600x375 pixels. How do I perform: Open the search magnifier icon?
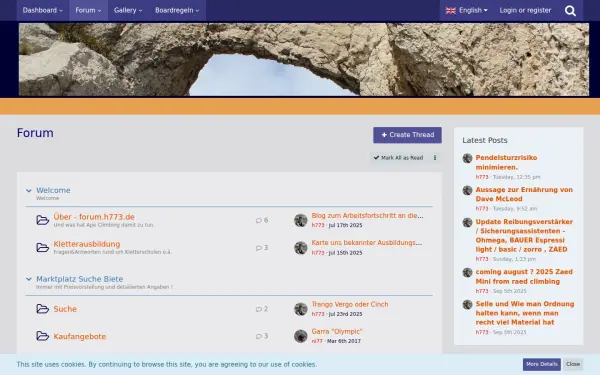[570, 11]
